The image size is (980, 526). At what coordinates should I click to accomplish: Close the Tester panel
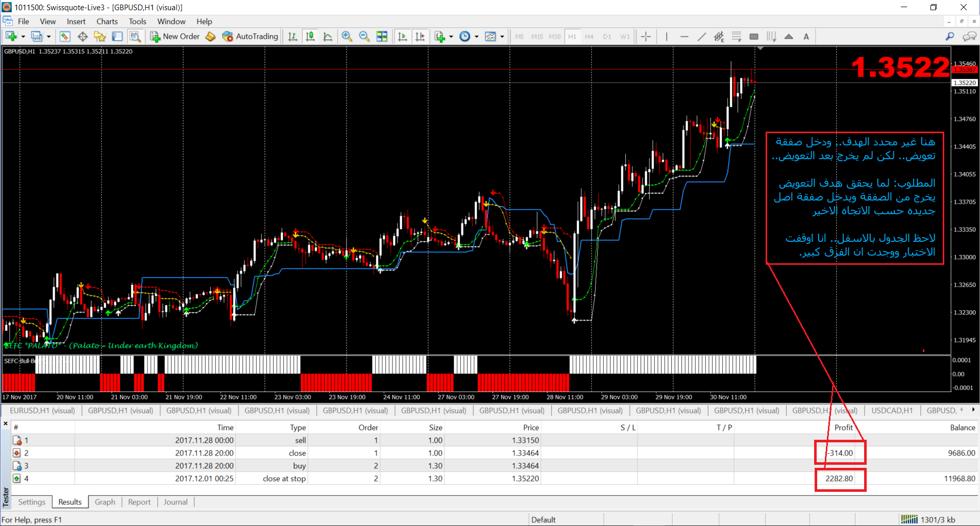tap(6, 423)
